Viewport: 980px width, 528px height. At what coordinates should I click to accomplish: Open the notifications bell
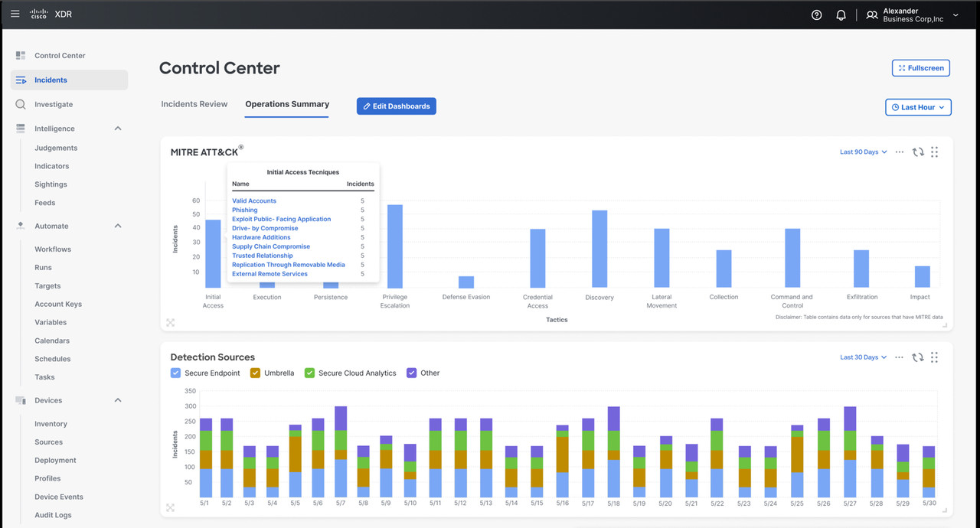(841, 15)
